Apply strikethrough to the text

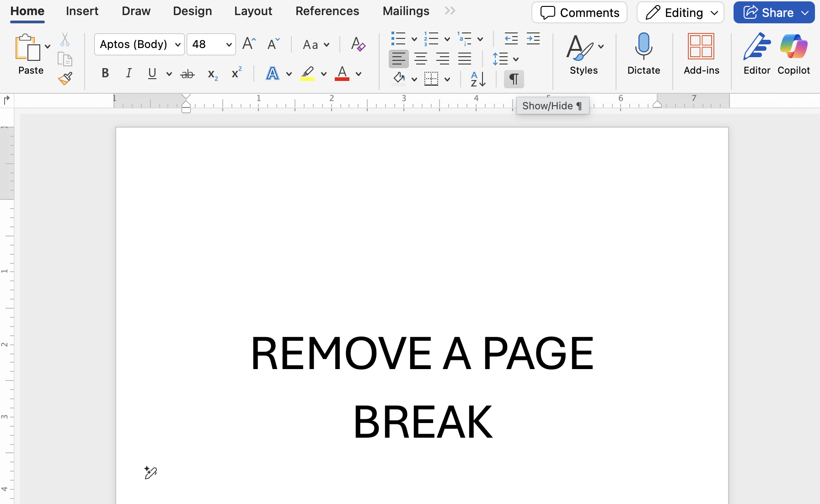pos(188,73)
